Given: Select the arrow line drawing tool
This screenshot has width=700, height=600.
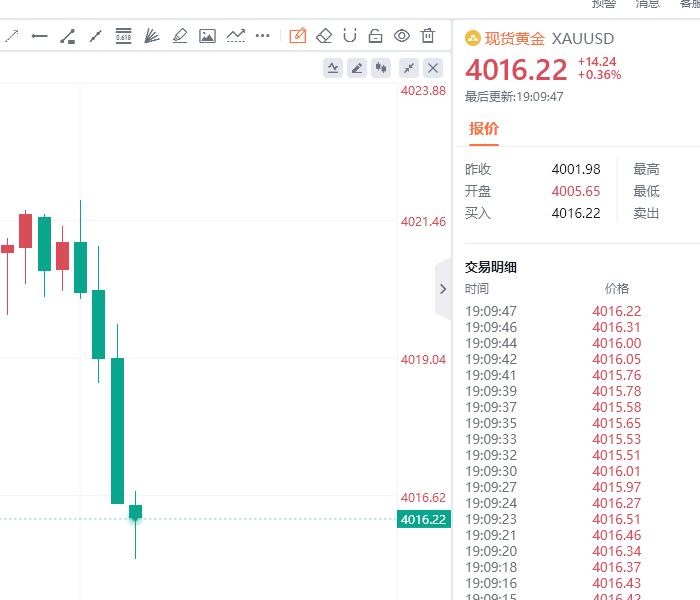Looking at the screenshot, I should (12, 36).
